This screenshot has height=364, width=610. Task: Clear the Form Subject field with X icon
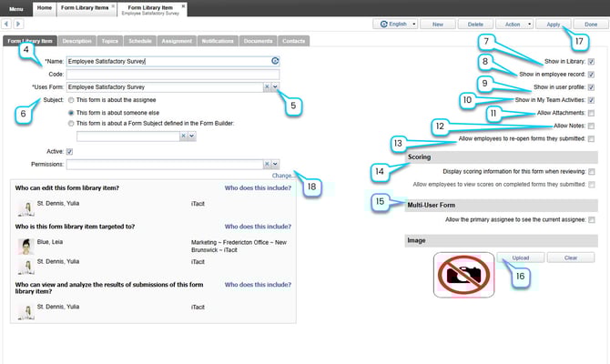[182, 136]
